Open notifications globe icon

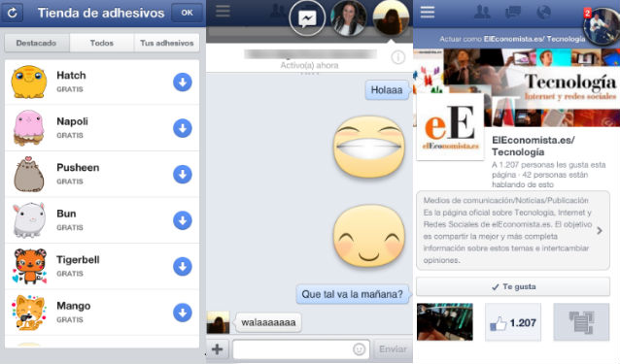pos(544,13)
